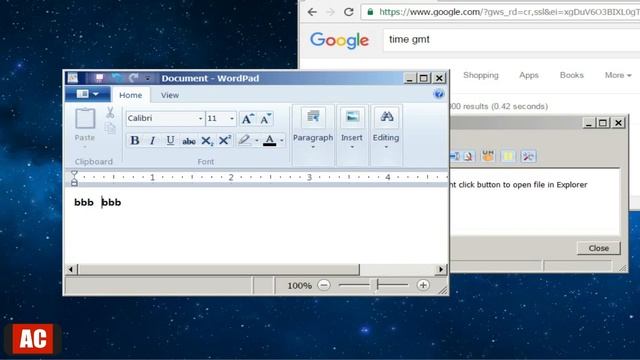The width and height of the screenshot is (640, 360).
Task: Open the Customize Quick Access Toolbar arrow
Action: [x=148, y=78]
